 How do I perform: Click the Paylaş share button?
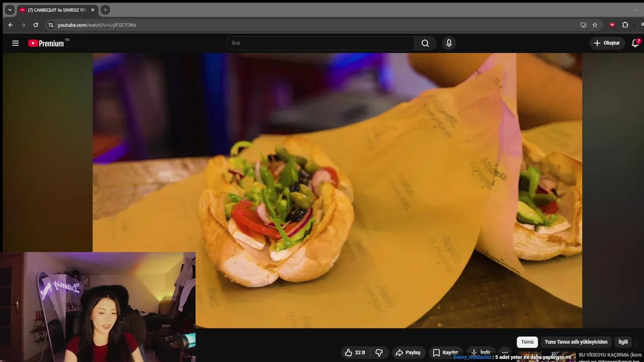pos(408,352)
